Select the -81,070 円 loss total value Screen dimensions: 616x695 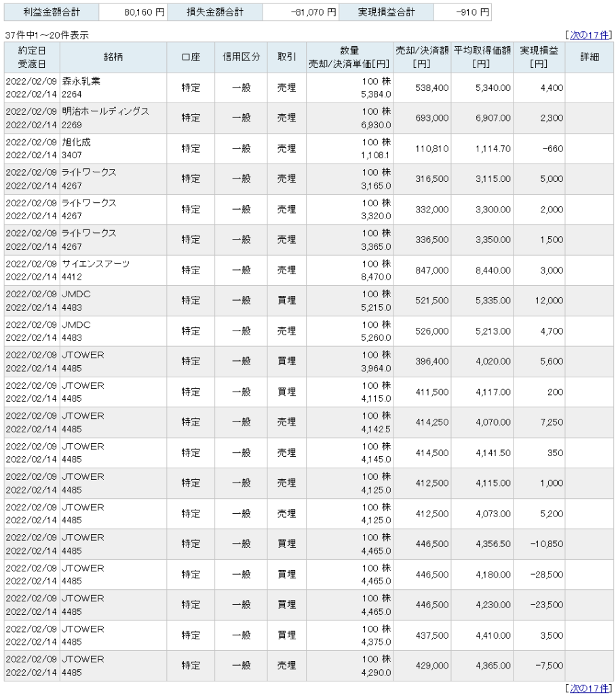(x=313, y=12)
